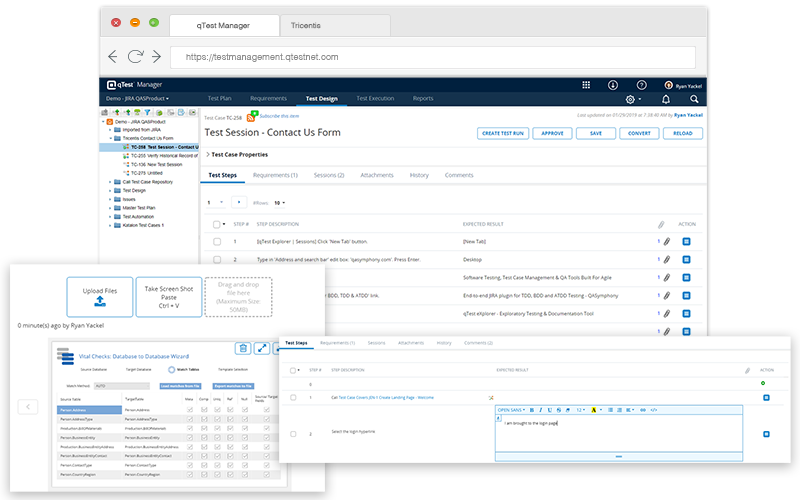Click the APPROVE button
This screenshot has height=500, width=800.
pos(553,133)
